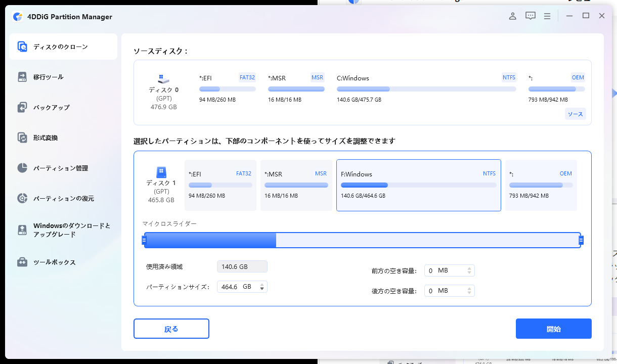617x364 pixels.
Task: Open the 形式変換 sidebar item
Action: 63,138
